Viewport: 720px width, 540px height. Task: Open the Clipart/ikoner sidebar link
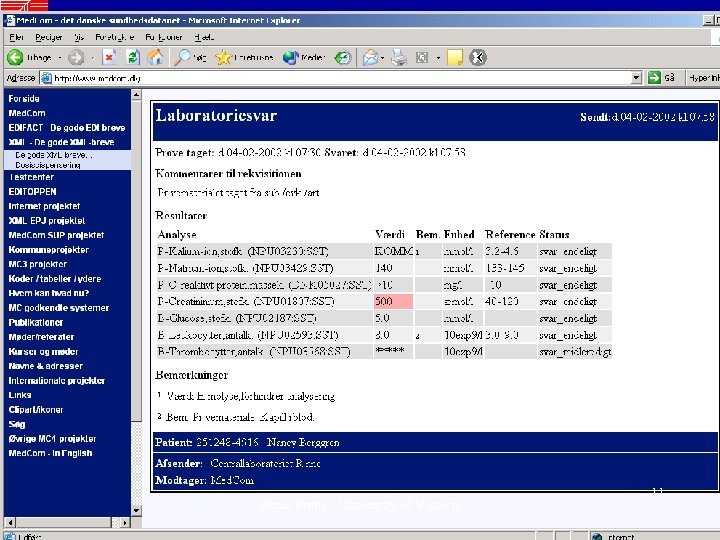point(36,410)
